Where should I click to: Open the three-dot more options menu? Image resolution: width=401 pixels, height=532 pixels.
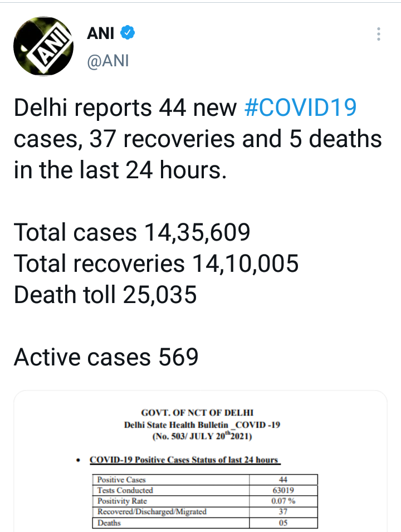[x=379, y=35]
